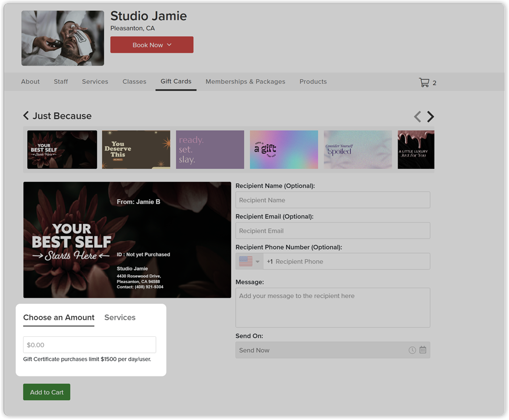The width and height of the screenshot is (509, 420).
Task: Click the large gift card preview image
Action: 127,240
